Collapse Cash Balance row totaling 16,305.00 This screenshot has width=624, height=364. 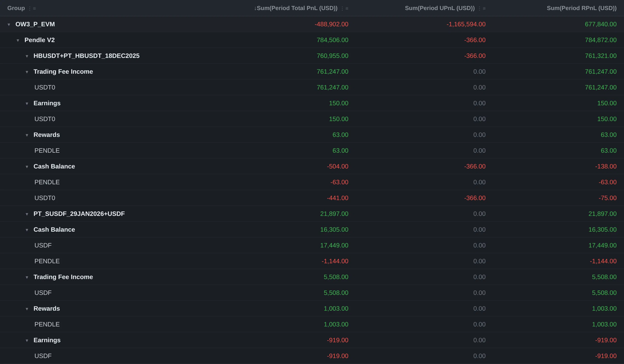click(27, 230)
